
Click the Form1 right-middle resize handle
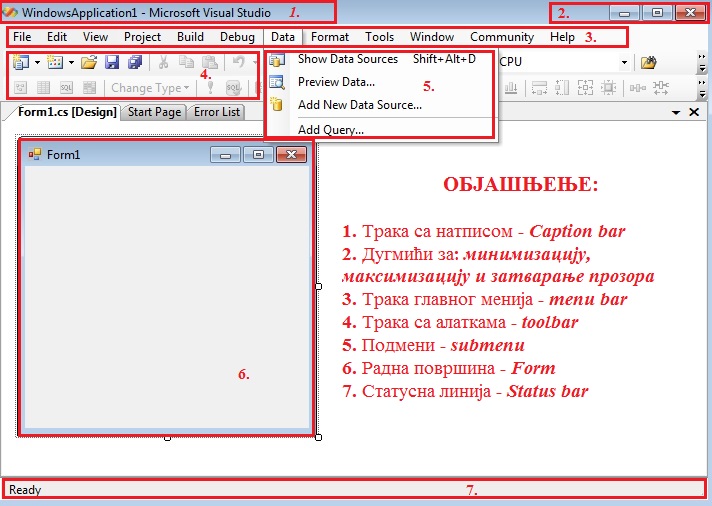pos(318,286)
